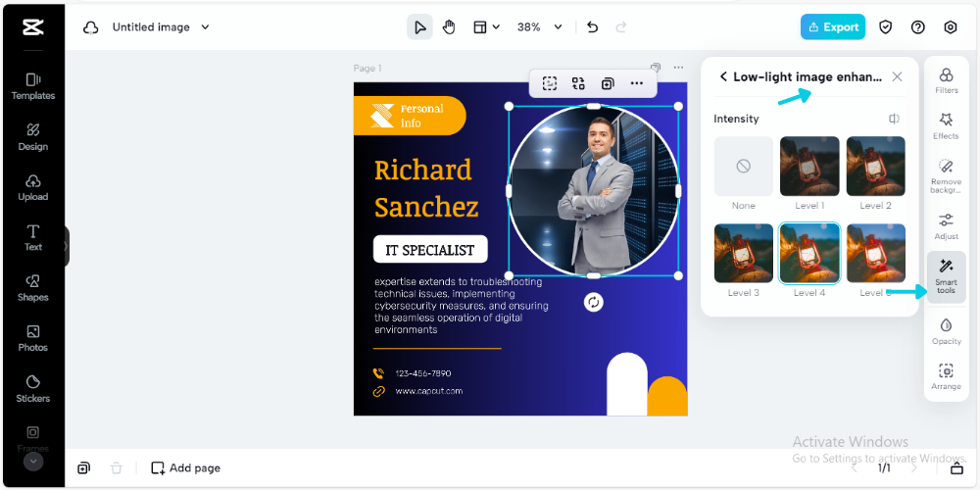980x490 pixels.
Task: Open the help question mark icon
Action: click(x=917, y=27)
